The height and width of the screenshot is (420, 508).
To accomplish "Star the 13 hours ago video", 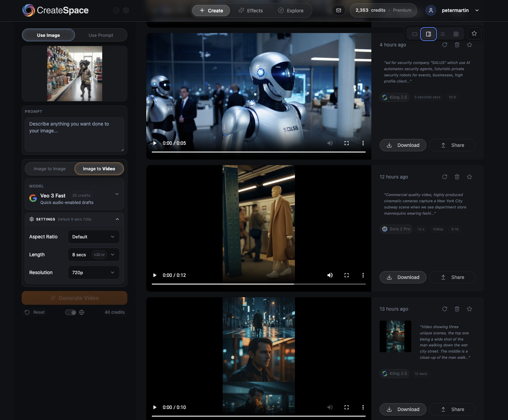I will coord(469,309).
